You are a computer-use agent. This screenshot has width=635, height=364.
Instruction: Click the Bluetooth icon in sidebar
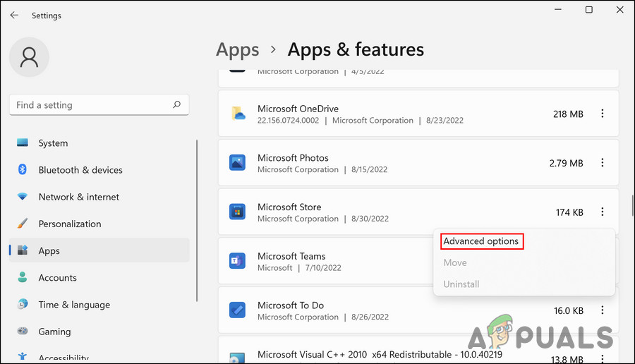point(23,169)
